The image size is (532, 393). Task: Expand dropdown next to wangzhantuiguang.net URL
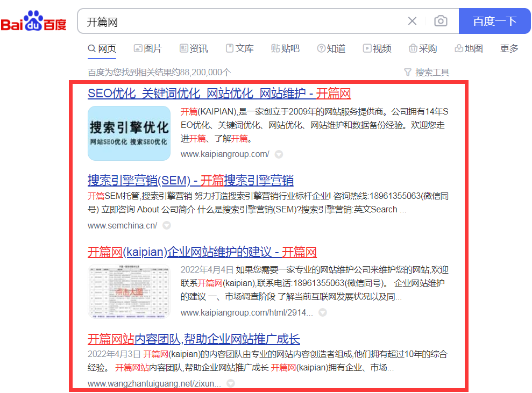point(231,383)
